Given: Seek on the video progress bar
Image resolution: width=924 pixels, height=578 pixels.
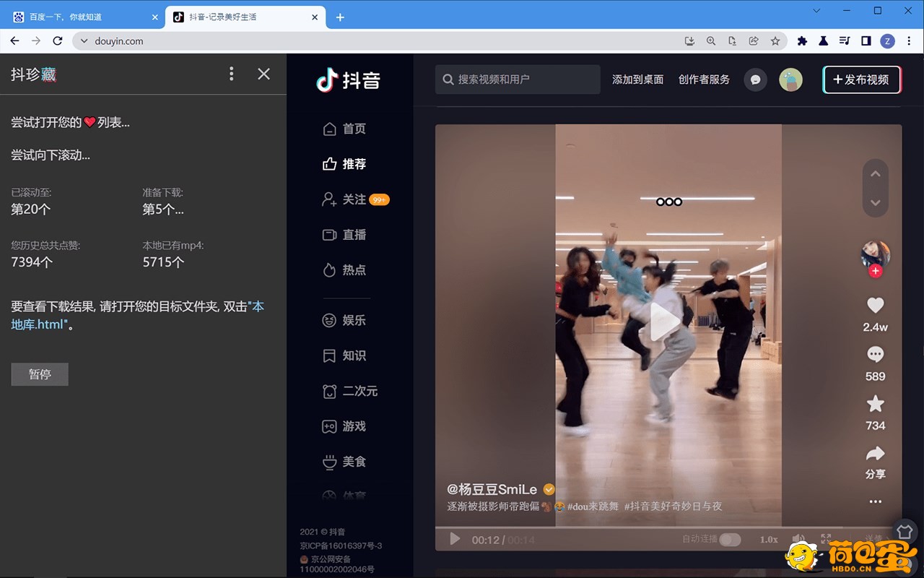Looking at the screenshot, I should click(x=668, y=527).
